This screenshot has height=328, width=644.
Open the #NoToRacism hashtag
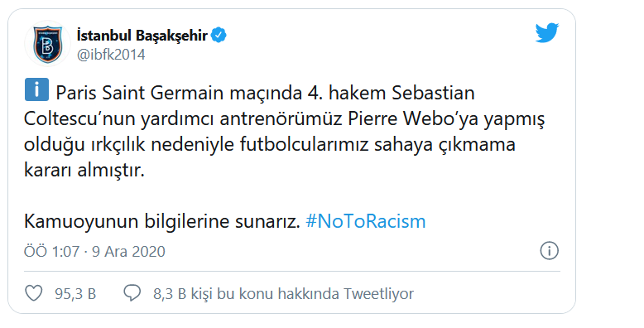coord(366,221)
